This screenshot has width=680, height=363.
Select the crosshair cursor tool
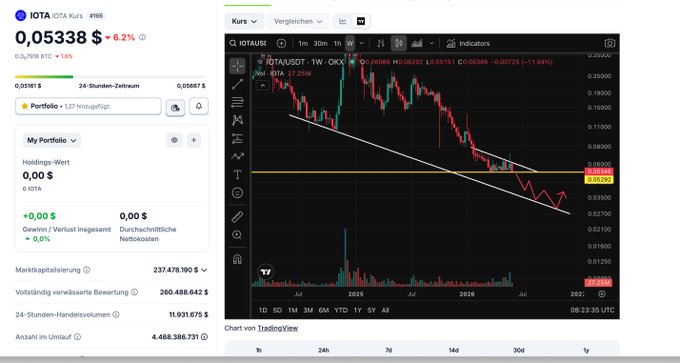[x=237, y=66]
